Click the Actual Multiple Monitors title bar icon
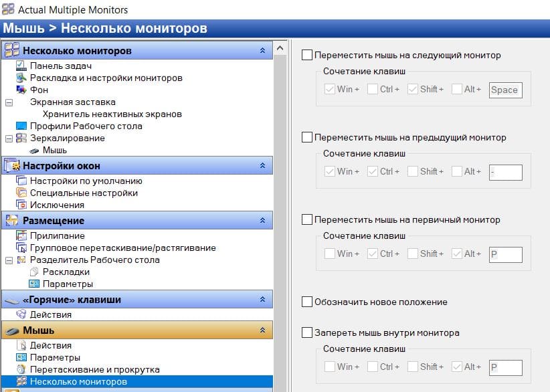The height and width of the screenshot is (392, 550). tap(8, 9)
